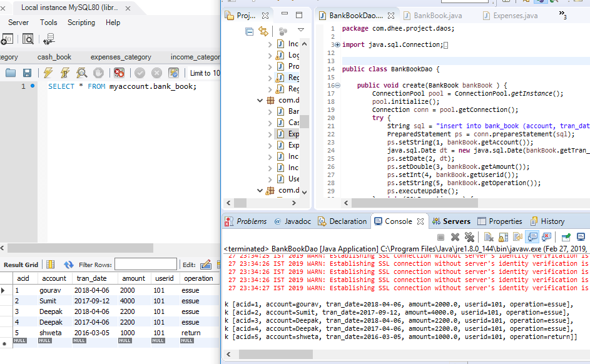Toggle Scroll Lock in Console

[503, 237]
